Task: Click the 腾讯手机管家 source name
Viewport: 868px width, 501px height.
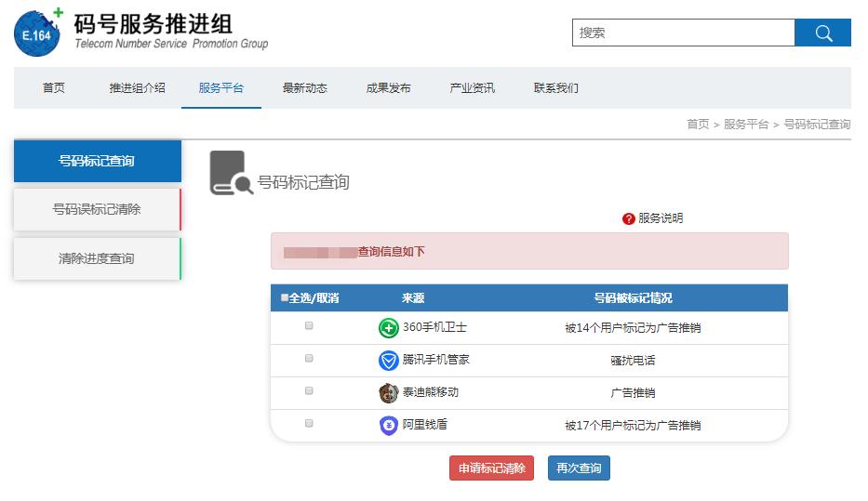Action: pyautogui.click(x=435, y=360)
